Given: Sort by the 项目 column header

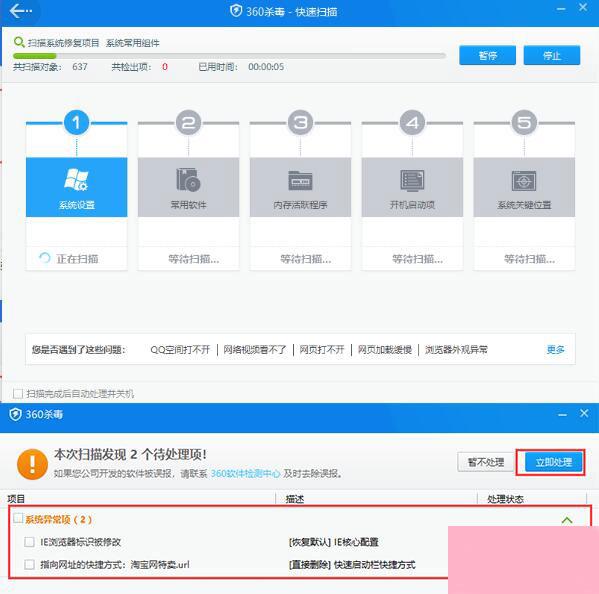Looking at the screenshot, I should [16, 499].
